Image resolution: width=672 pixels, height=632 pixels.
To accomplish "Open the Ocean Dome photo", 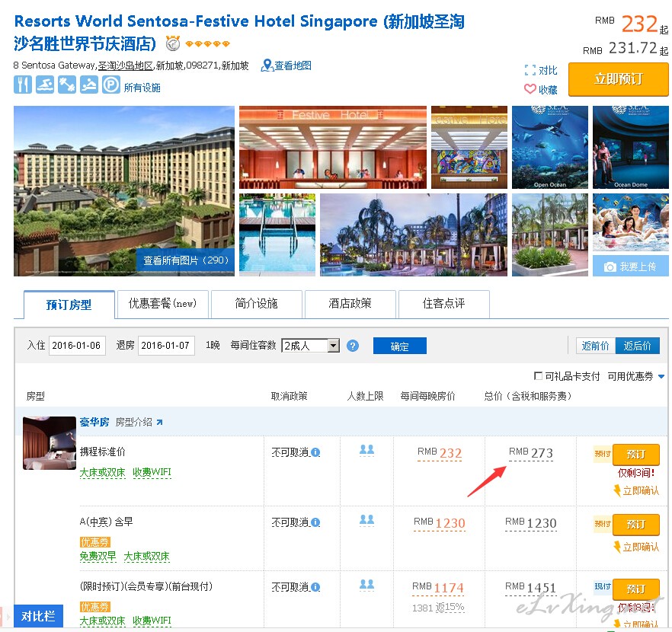I will (630, 147).
